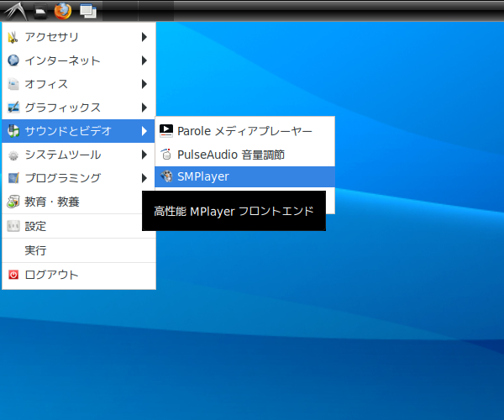Viewport: 504px width, 420px height.
Task: Click the 教育・教養 flask icon
Action: point(13,202)
